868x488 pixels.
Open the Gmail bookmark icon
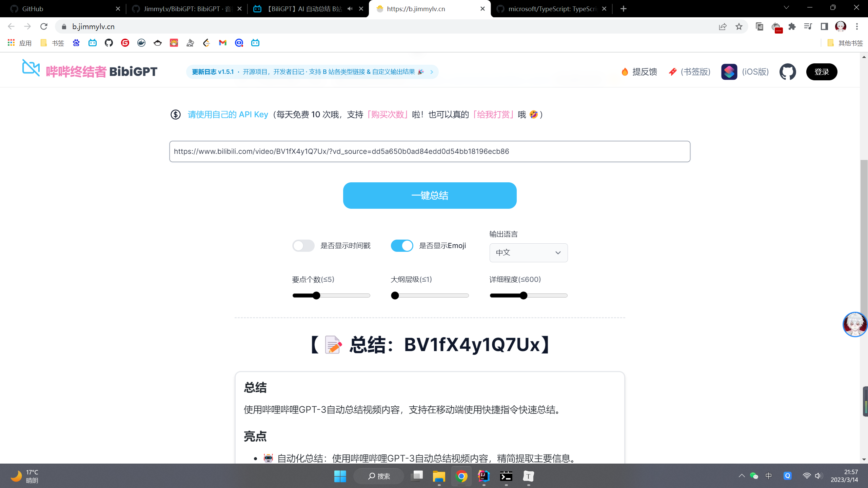tap(222, 43)
